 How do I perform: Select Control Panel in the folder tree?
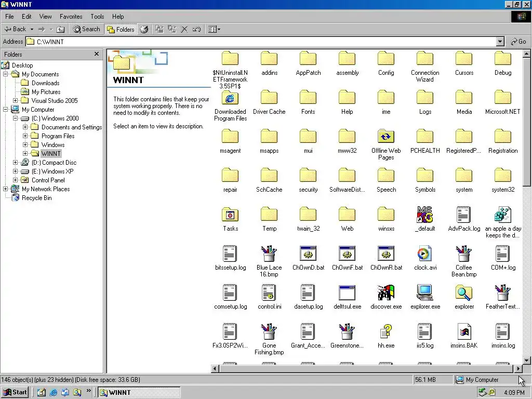(x=48, y=180)
